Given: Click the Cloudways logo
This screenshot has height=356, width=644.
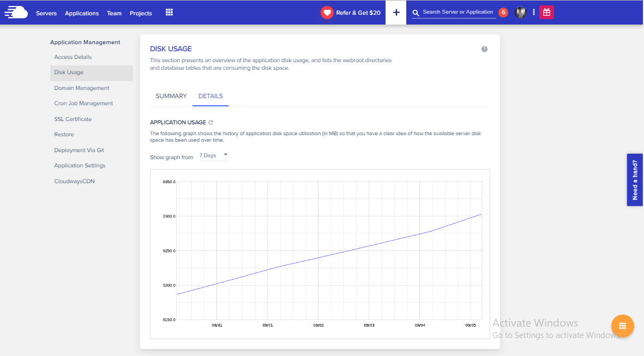Looking at the screenshot, I should tap(15, 11).
